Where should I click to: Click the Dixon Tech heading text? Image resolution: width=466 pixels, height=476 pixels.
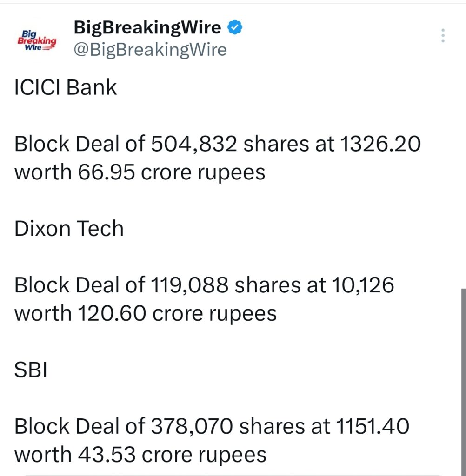pyautogui.click(x=69, y=228)
